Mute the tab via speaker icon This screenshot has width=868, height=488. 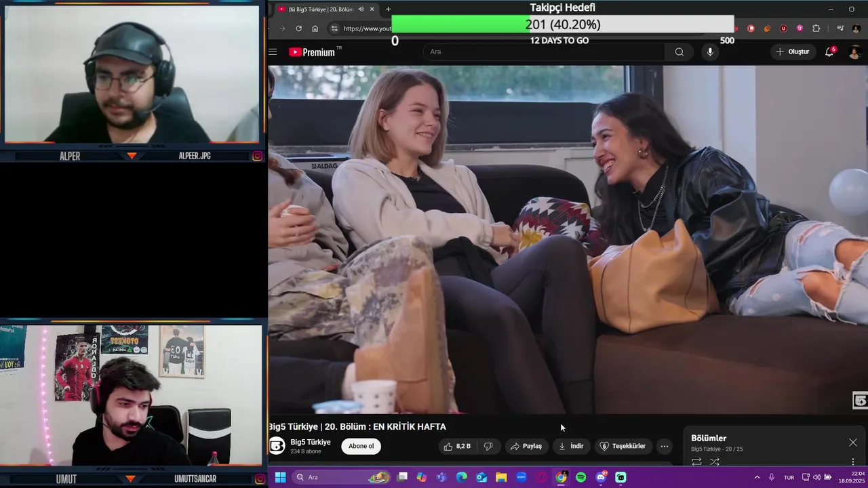click(361, 9)
